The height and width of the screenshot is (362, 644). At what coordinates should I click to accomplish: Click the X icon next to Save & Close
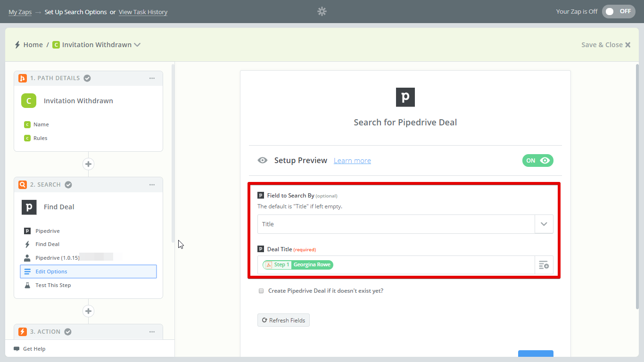coord(627,45)
